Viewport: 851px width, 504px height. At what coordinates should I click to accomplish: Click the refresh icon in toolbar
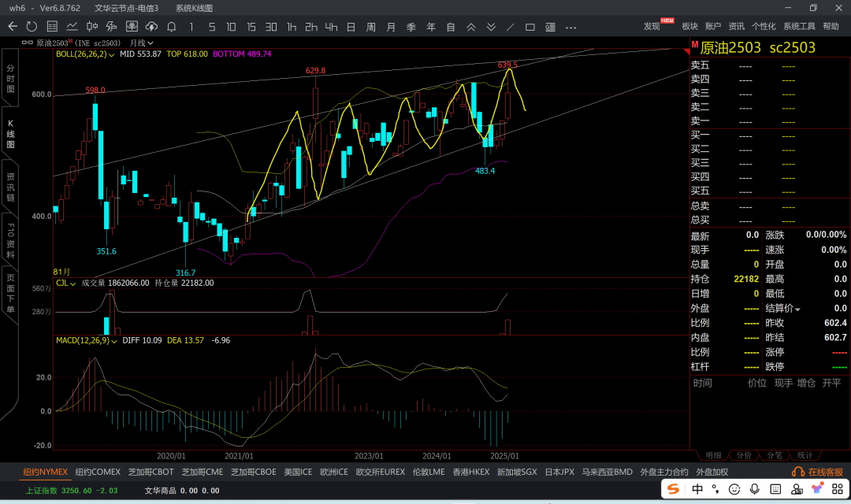pos(32,27)
